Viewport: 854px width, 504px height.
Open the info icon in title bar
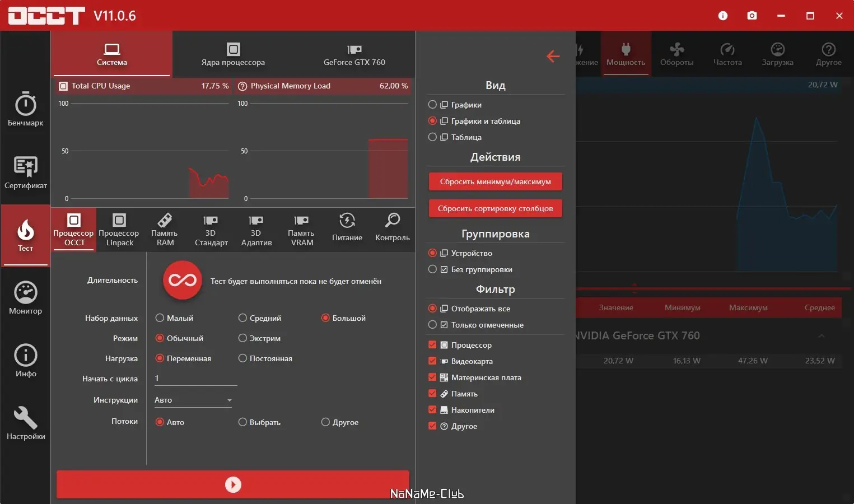(x=723, y=16)
